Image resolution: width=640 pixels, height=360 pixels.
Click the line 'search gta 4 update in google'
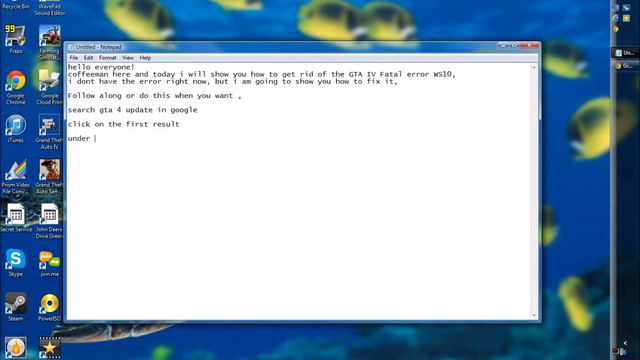[x=132, y=110]
